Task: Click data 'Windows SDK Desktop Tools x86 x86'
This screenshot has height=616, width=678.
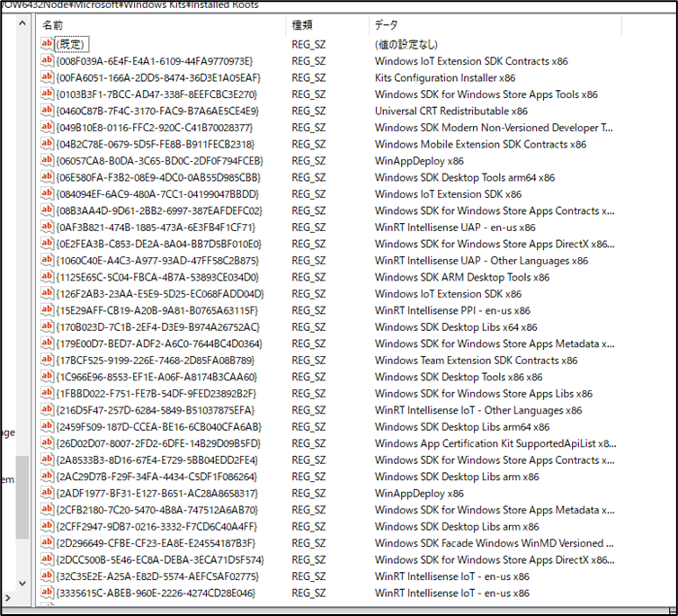Action: (459, 377)
